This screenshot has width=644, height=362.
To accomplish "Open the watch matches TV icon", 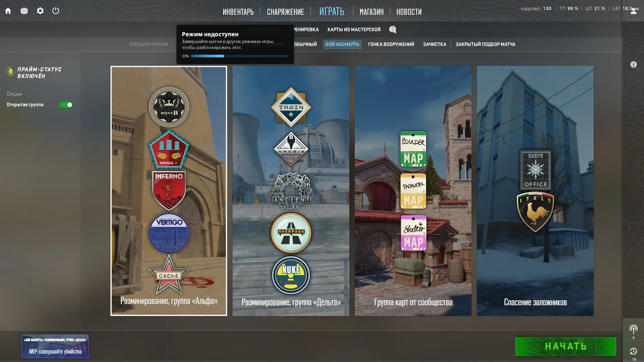I will (x=24, y=11).
